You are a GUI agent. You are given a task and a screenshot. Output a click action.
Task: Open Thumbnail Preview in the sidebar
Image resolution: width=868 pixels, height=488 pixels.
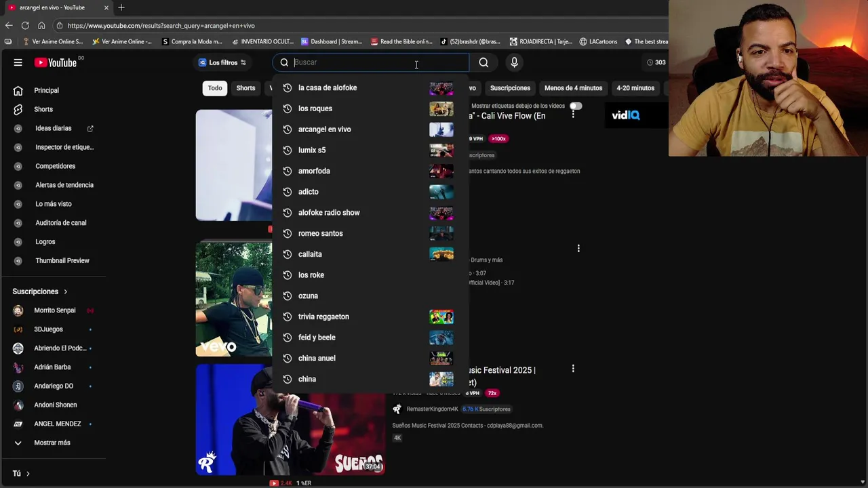[x=62, y=261]
